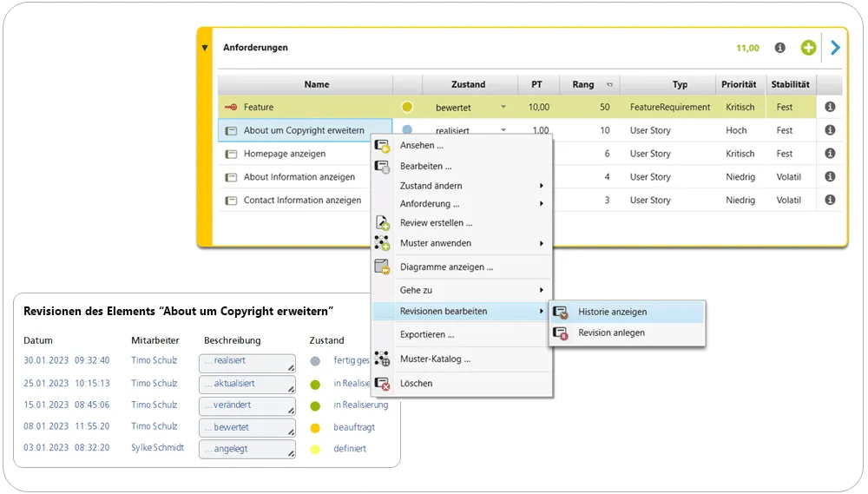Click the Löschen delete icon
Image resolution: width=868 pixels, height=494 pixels.
pyautogui.click(x=382, y=383)
